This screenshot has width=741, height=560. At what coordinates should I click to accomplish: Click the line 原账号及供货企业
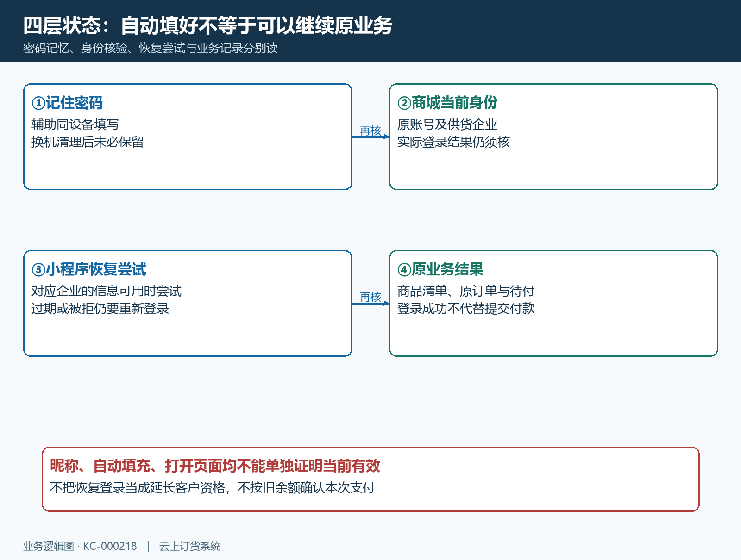click(447, 124)
